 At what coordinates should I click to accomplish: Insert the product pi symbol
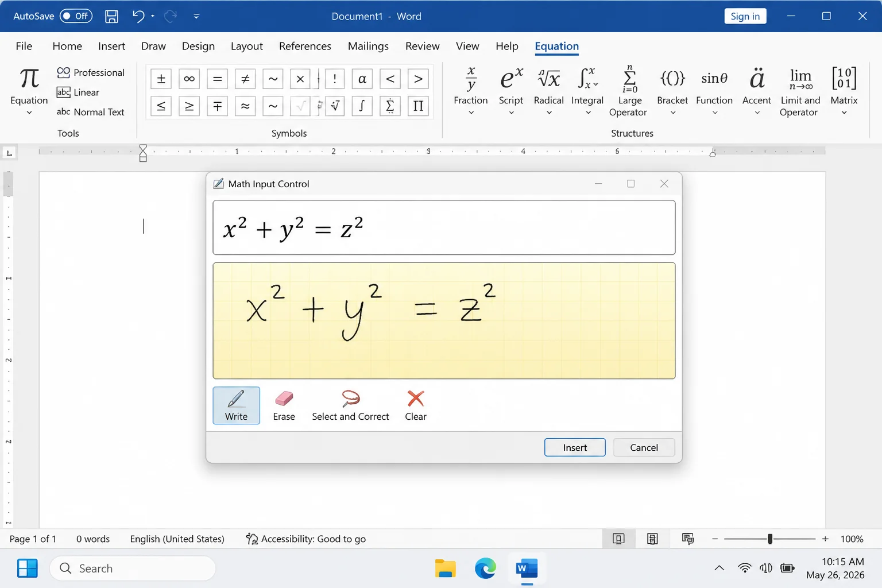coord(418,106)
